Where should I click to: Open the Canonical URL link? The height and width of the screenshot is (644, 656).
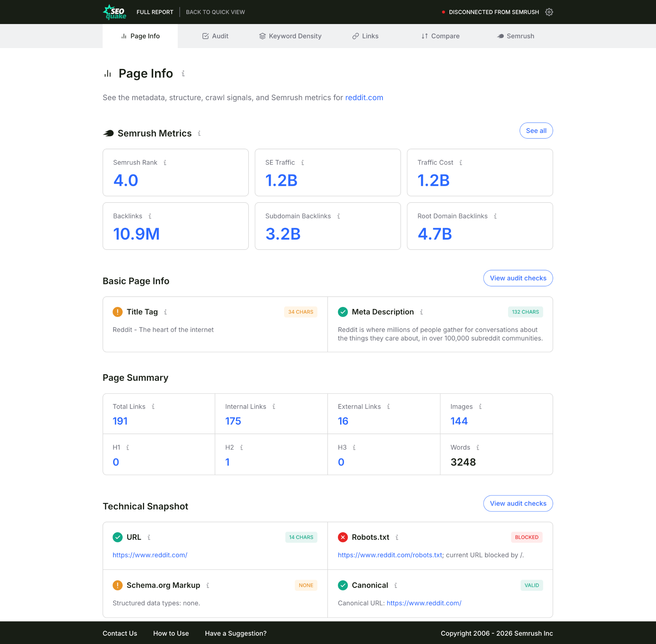(x=424, y=603)
